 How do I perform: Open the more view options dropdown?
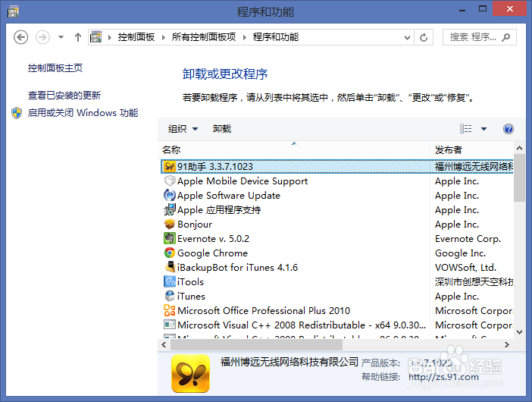[483, 129]
